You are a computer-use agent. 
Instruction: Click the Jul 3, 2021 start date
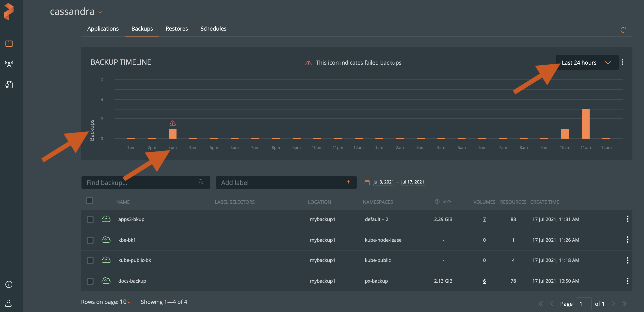(383, 182)
